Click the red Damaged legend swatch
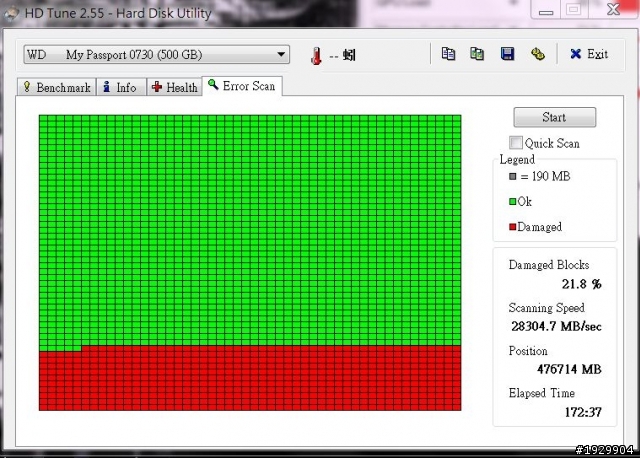Image resolution: width=640 pixels, height=458 pixels. click(x=513, y=227)
